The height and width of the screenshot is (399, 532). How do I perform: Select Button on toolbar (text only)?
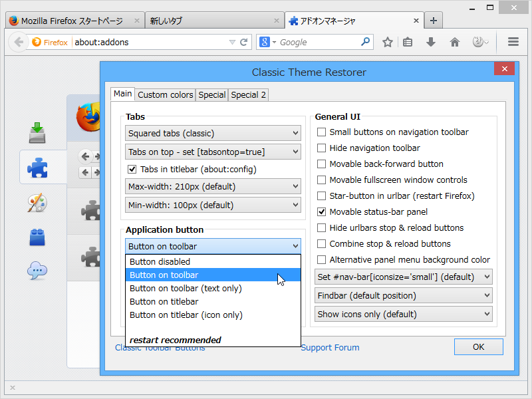coord(213,288)
